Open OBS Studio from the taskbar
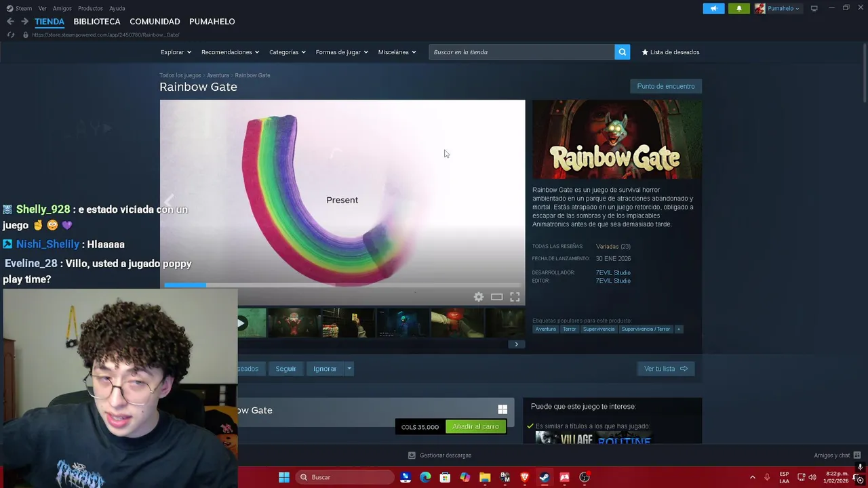The height and width of the screenshot is (488, 868). 585,477
